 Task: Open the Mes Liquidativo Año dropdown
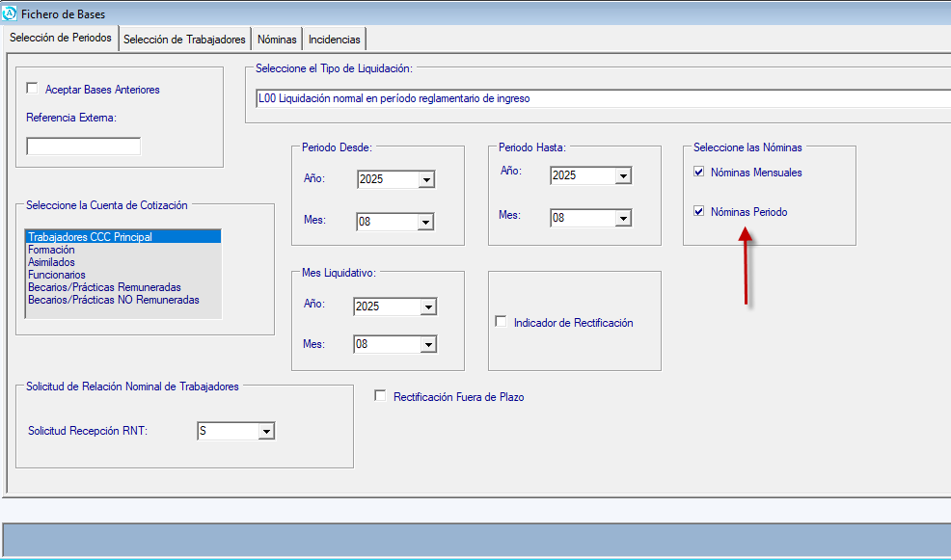point(427,307)
